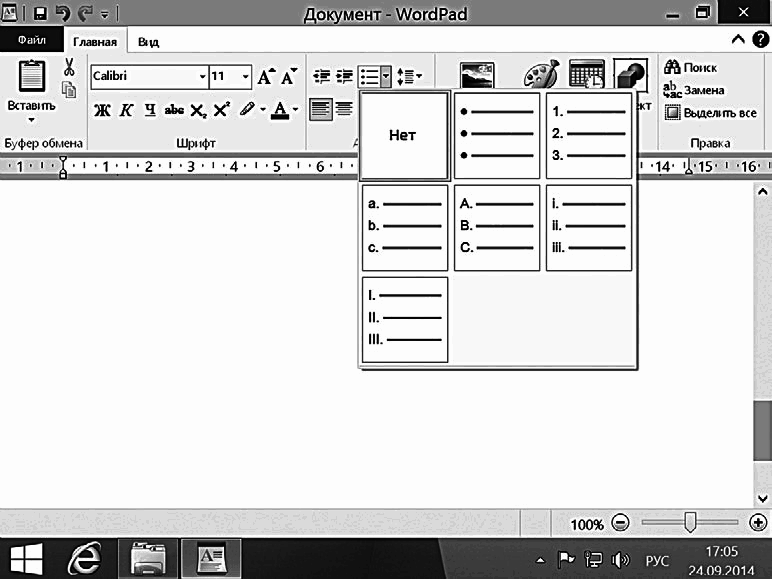This screenshot has width=772, height=579.
Task: Click Выделить все to select all
Action: pos(710,113)
